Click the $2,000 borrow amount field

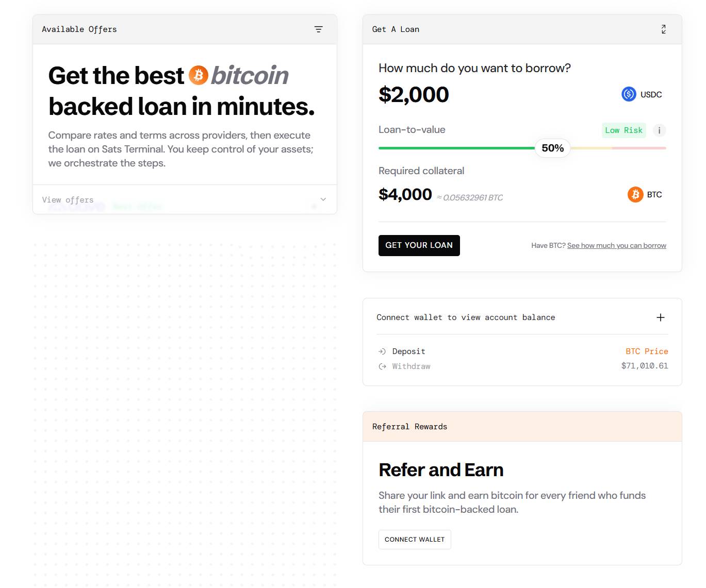[414, 94]
